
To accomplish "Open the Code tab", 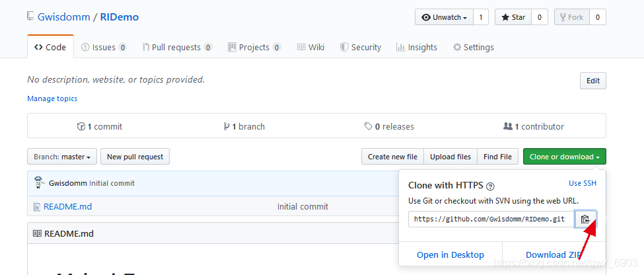I will click(x=50, y=47).
